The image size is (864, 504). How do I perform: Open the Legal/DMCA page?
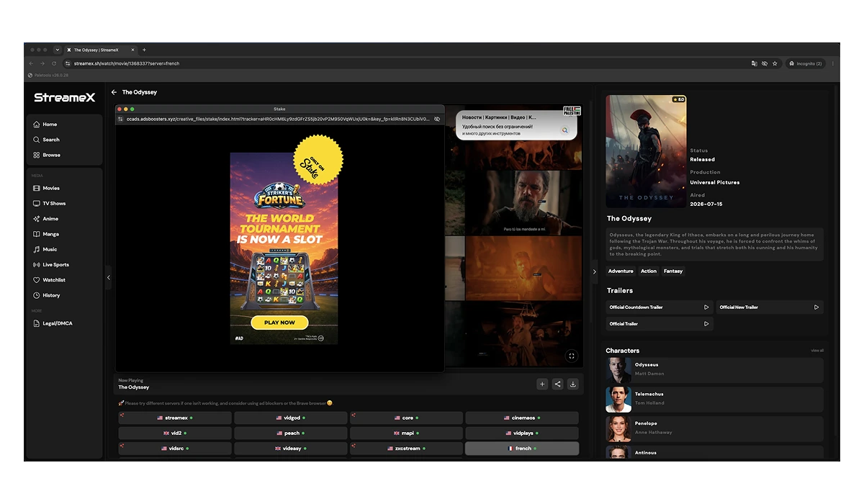point(63,323)
